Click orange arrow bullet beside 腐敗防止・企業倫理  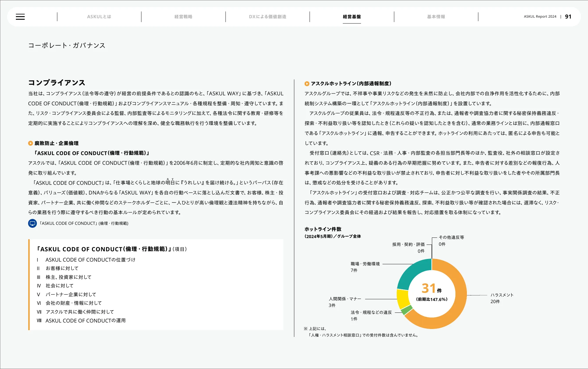[x=31, y=143]
